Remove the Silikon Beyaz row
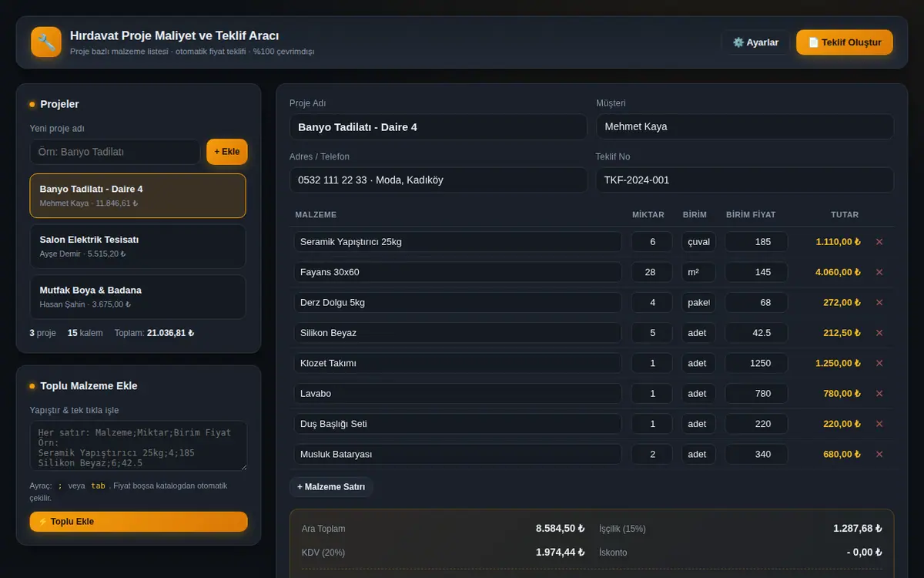 click(879, 333)
